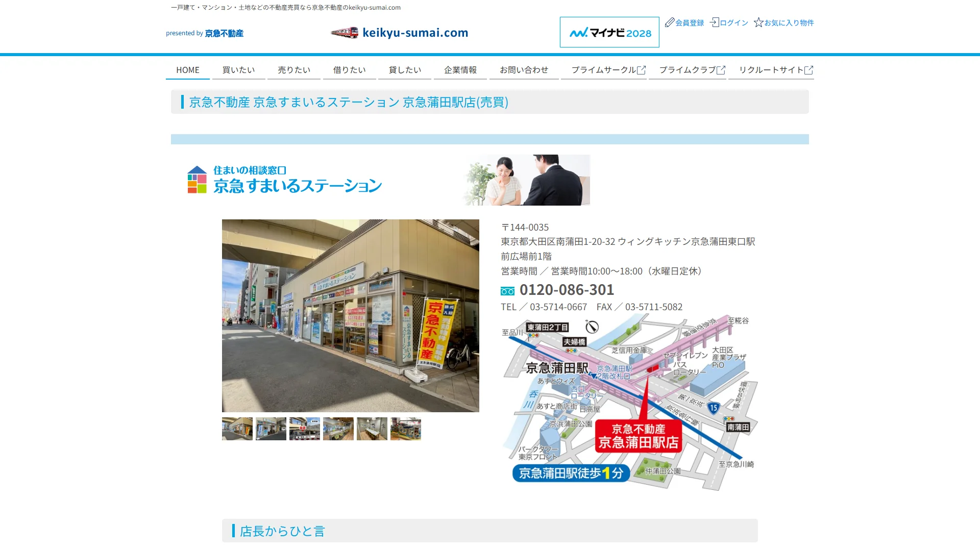This screenshot has height=551, width=980.
Task: Click the external link icon on プライムクラブ
Action: point(721,70)
